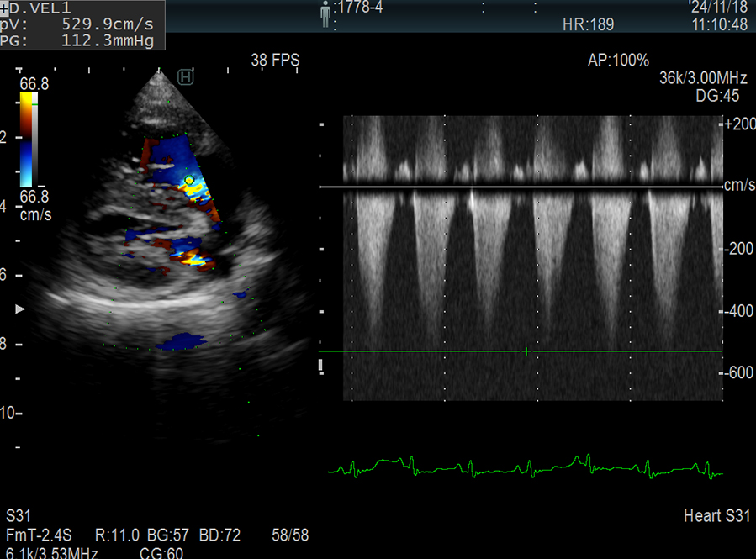Select the PG 112.3mmHg pressure gradient reading
The image size is (756, 559).
click(108, 40)
